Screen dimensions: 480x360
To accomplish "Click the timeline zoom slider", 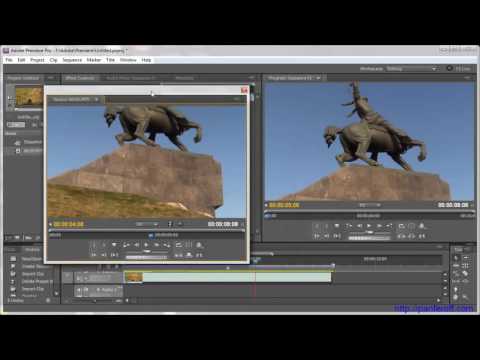I will (95, 301).
